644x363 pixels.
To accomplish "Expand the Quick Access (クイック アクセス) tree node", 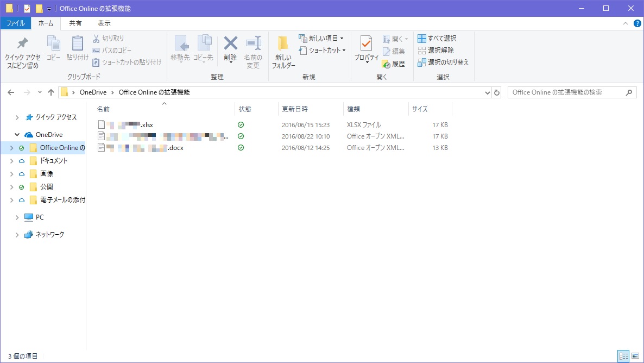I will tap(17, 117).
